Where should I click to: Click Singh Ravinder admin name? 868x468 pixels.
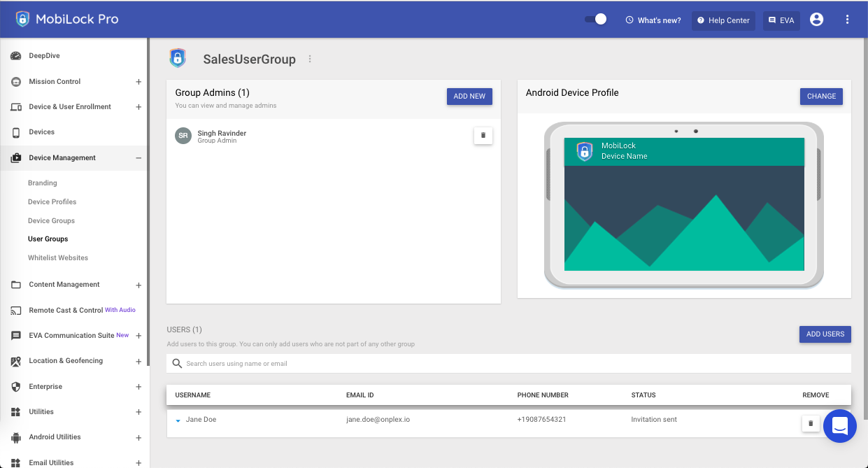(x=222, y=133)
